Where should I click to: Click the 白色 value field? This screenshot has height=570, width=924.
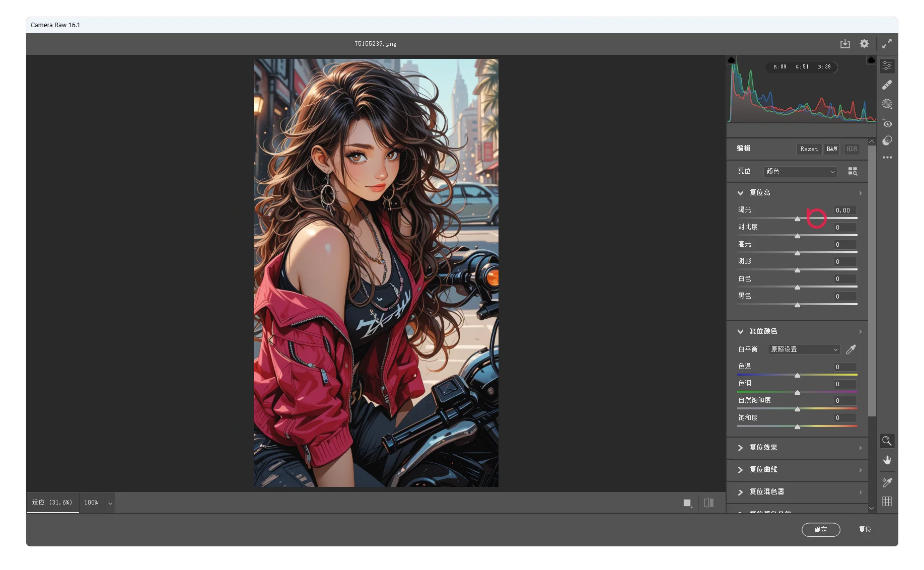845,279
